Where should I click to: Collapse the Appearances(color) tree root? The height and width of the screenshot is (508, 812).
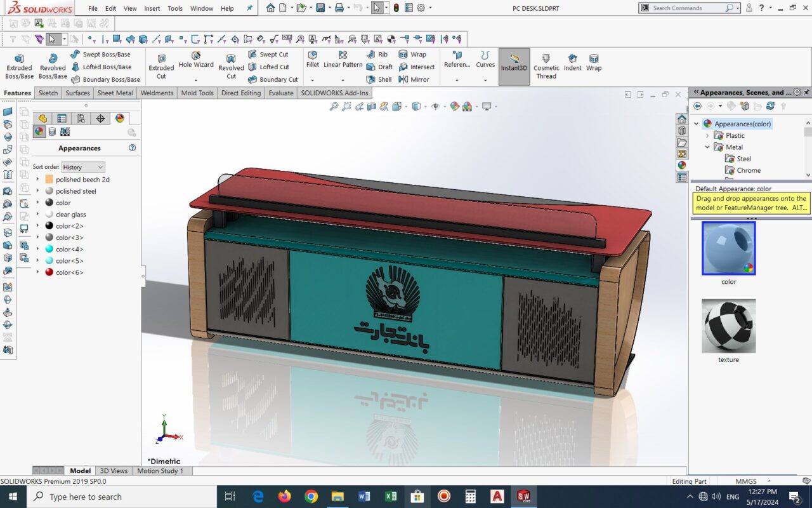[x=696, y=124]
